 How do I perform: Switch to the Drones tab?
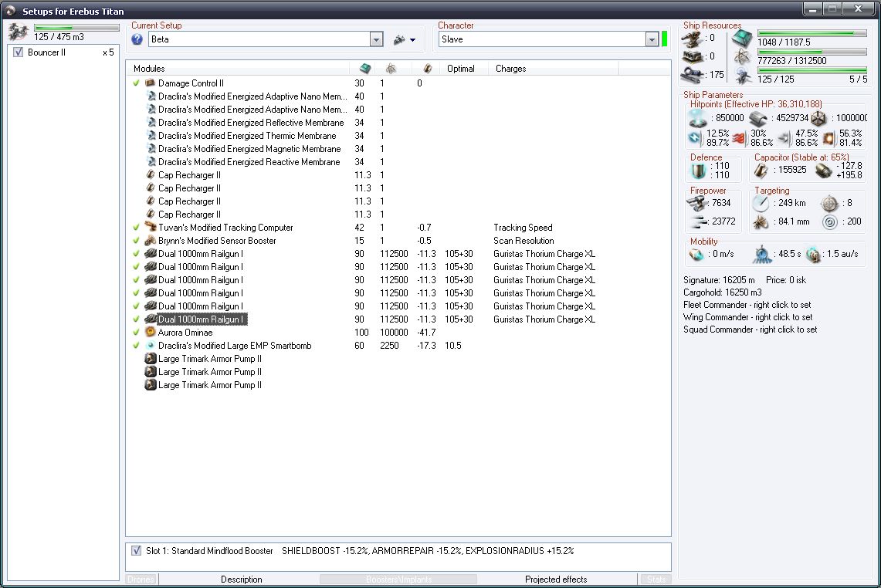tap(141, 579)
